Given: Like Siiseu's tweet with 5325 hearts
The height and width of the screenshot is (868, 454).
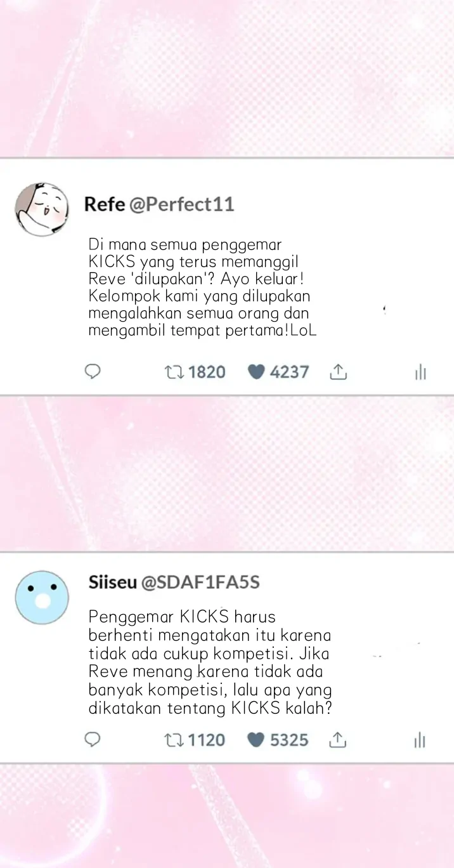Looking at the screenshot, I should pos(256,740).
